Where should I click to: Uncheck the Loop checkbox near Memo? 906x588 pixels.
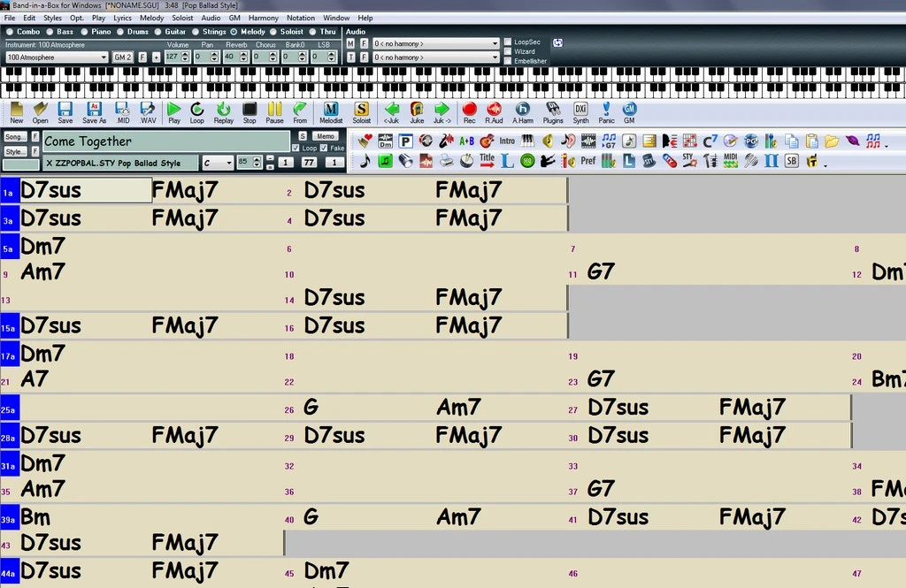296,149
